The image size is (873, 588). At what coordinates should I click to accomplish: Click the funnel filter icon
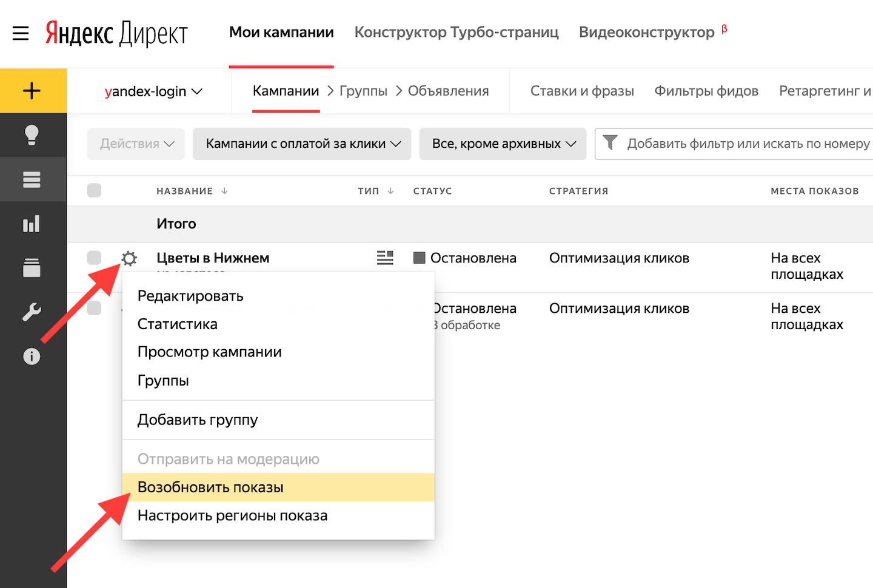coord(610,142)
